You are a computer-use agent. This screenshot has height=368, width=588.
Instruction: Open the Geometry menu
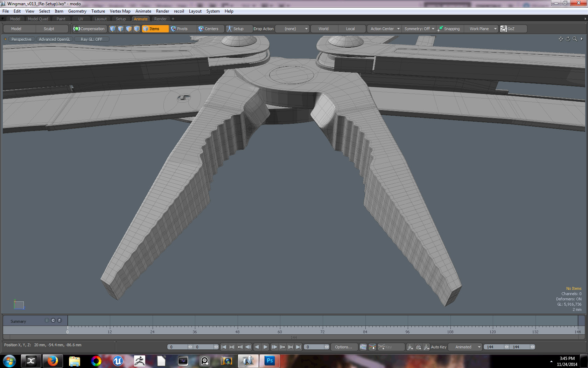pyautogui.click(x=77, y=11)
